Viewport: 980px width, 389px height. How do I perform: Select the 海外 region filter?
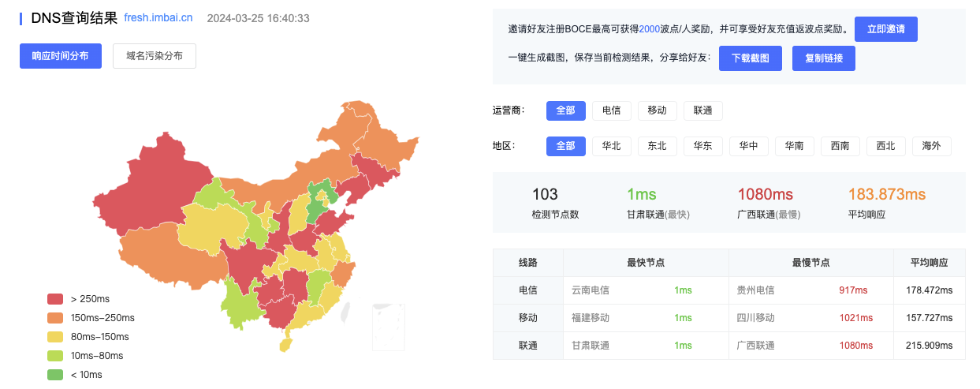click(932, 146)
